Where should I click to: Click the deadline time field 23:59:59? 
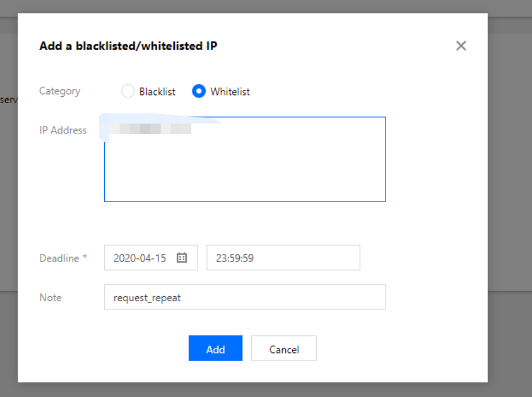coord(283,258)
